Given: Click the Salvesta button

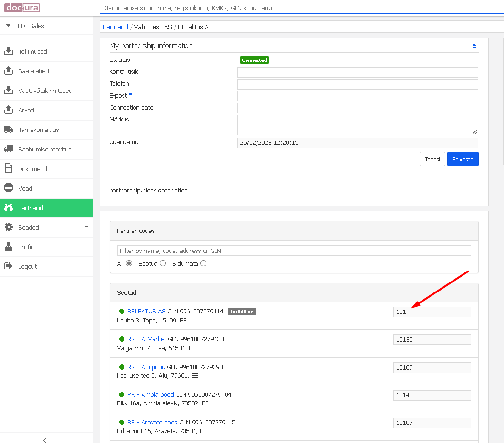Looking at the screenshot, I should click(x=463, y=159).
